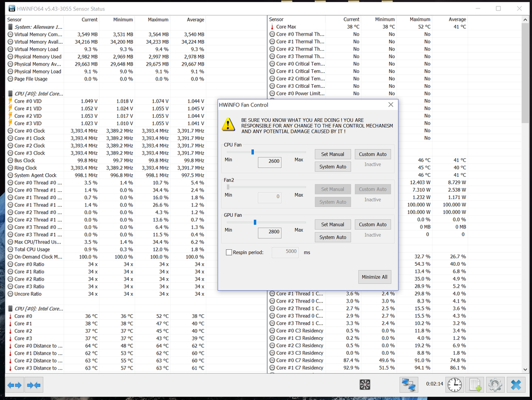Choose System Auto for CPU Fan
Image resolution: width=532 pixels, height=400 pixels.
[x=333, y=167]
